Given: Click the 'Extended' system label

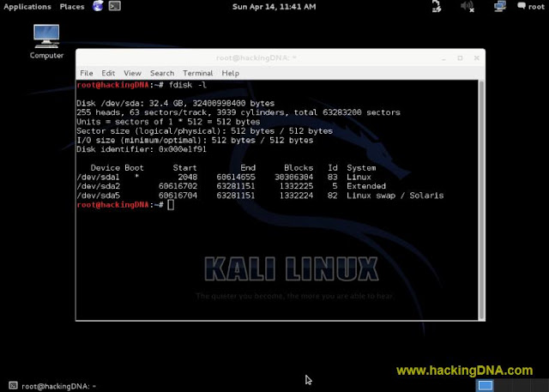Looking at the screenshot, I should click(366, 186).
